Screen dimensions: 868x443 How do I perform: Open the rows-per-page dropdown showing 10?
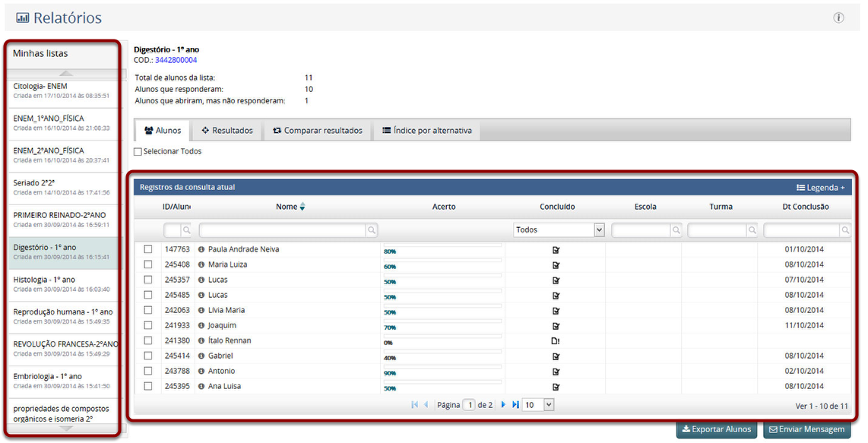pyautogui.click(x=538, y=405)
